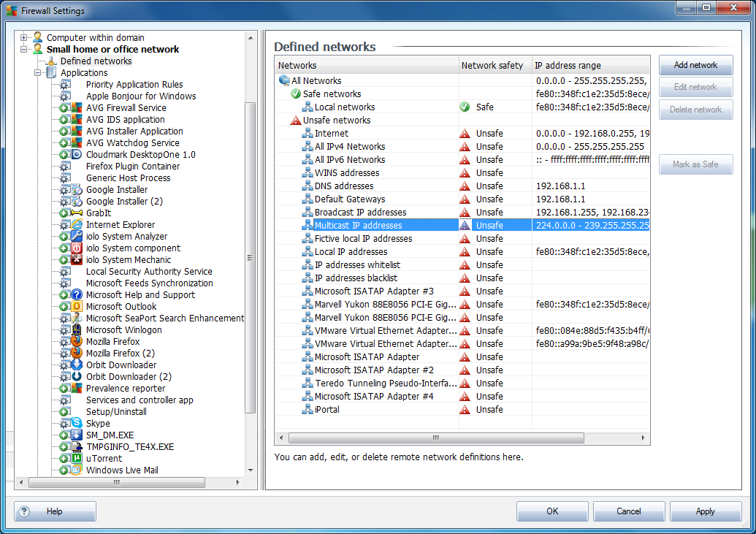Expand the Computer within domain profile

pos(23,37)
